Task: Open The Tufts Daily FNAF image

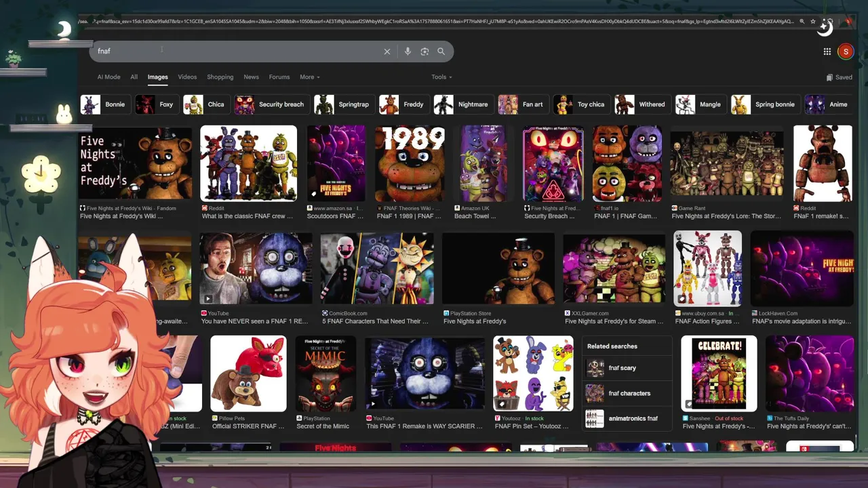Action: click(810, 373)
